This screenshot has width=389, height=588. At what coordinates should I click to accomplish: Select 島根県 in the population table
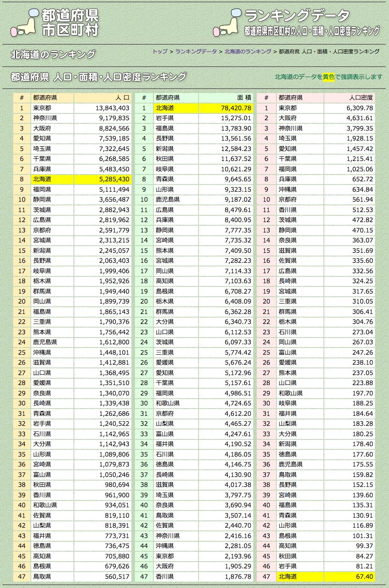[42, 566]
